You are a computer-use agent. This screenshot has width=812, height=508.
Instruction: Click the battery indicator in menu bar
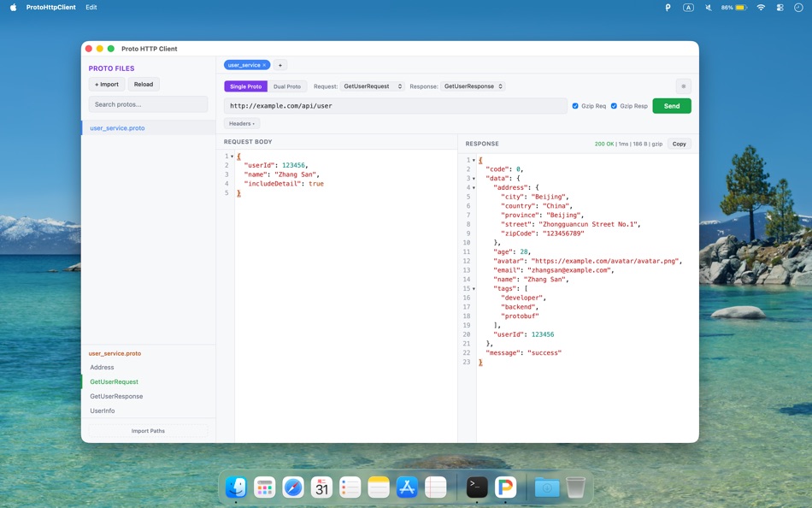click(x=734, y=7)
